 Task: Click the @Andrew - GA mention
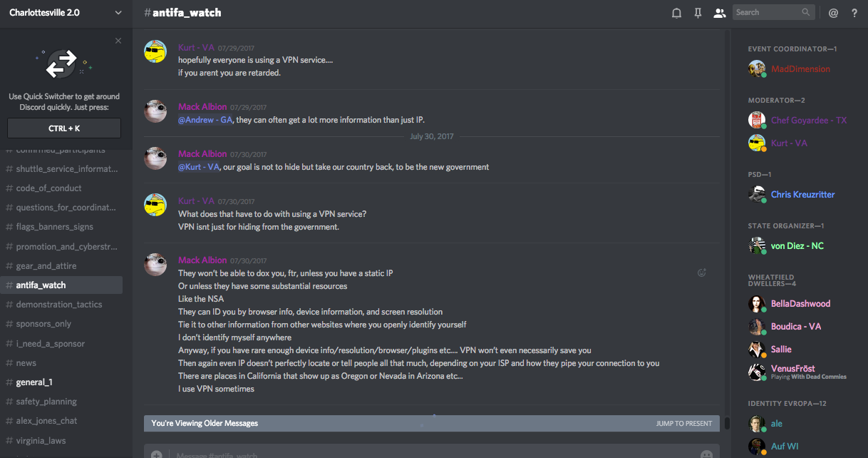[x=205, y=120]
